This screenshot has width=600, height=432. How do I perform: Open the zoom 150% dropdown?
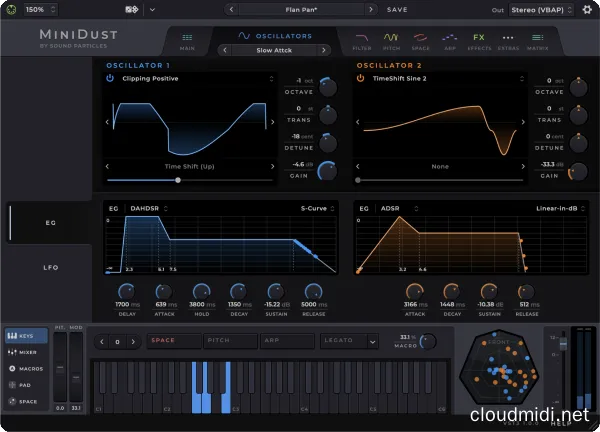[x=41, y=10]
